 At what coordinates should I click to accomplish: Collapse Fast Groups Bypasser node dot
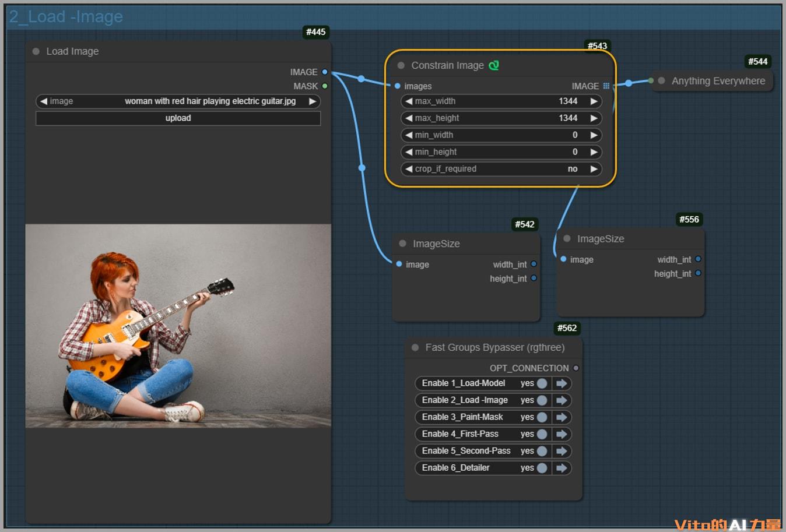pyautogui.click(x=415, y=347)
